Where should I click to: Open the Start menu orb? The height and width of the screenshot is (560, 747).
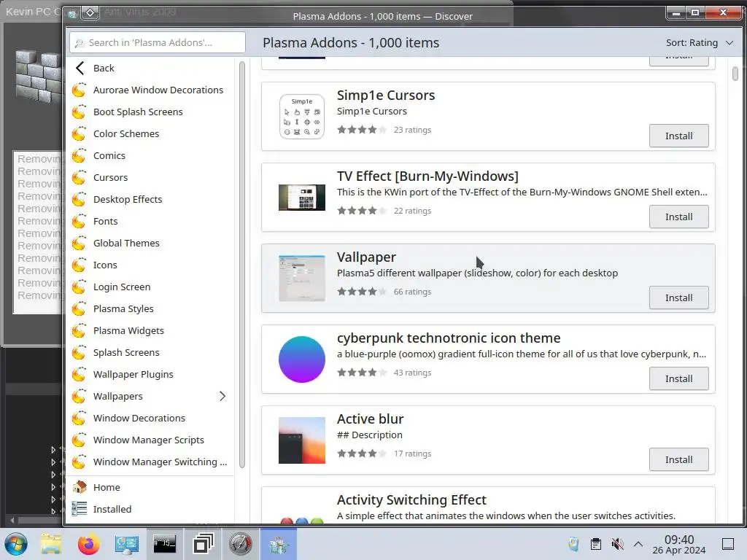(16, 544)
